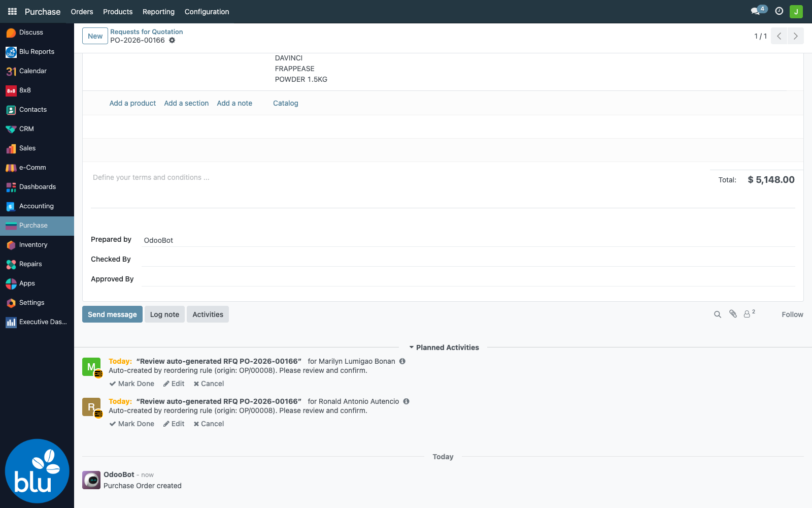This screenshot has height=508, width=812.
Task: Click Activities button
Action: [x=208, y=314]
